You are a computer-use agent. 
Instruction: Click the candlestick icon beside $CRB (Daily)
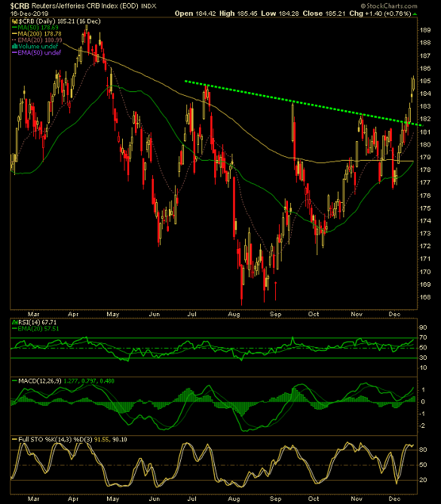14,22
